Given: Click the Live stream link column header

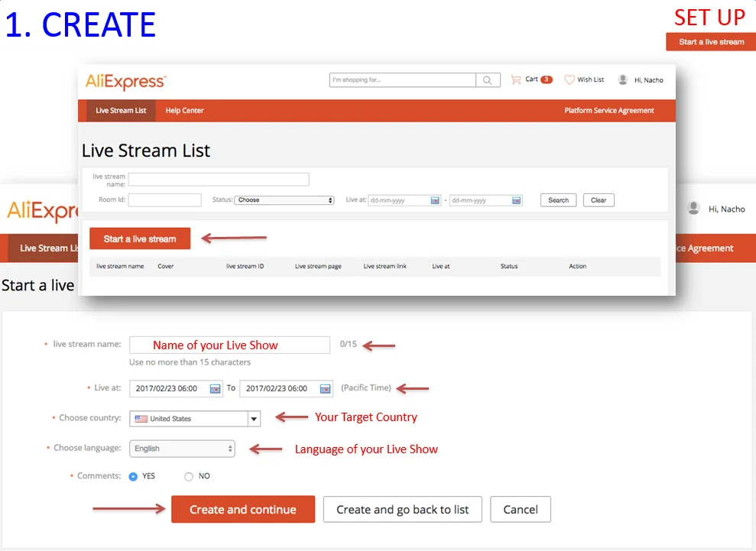Looking at the screenshot, I should click(x=385, y=266).
